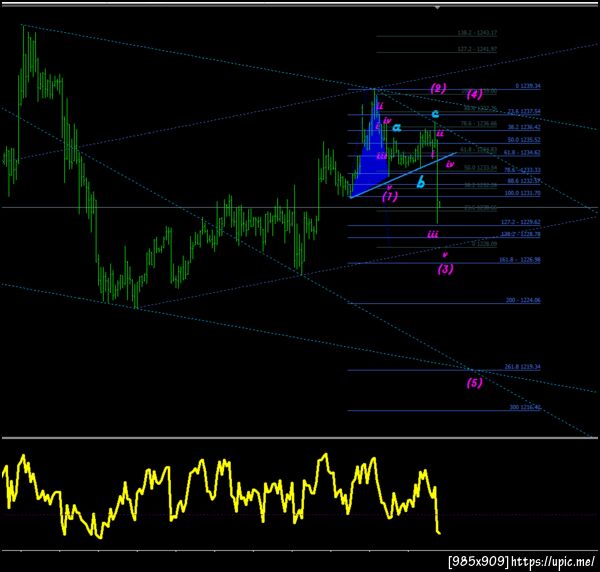Select the magenta (4) wave label

474,94
